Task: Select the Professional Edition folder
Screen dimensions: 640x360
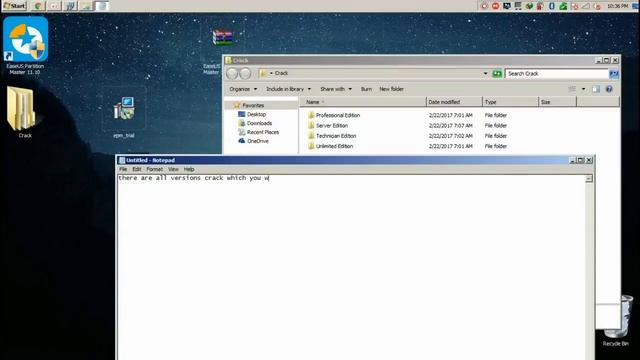Action: click(338, 116)
